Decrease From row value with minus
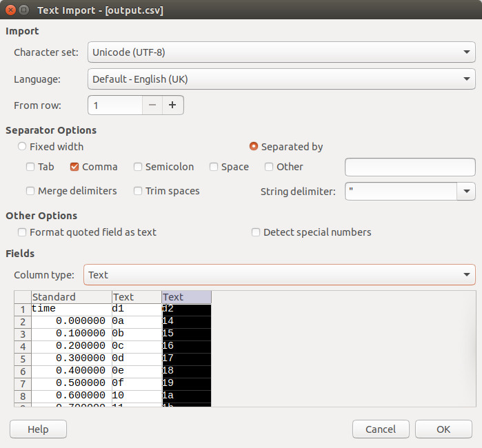 point(152,105)
